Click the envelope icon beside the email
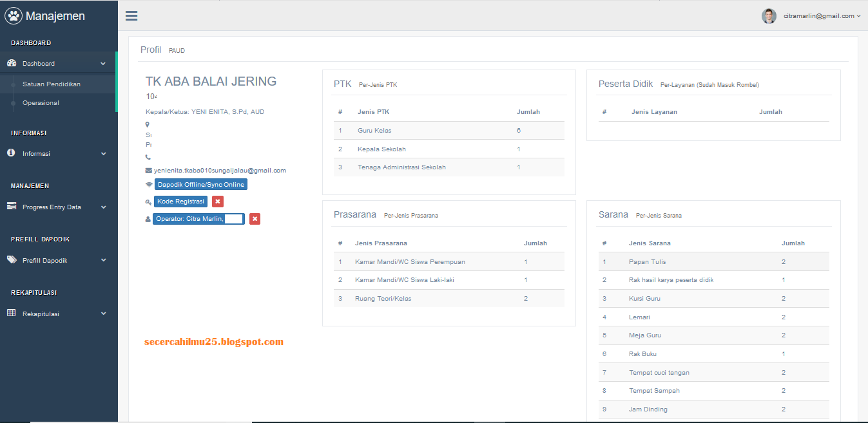This screenshot has height=423, width=868. pos(149,171)
